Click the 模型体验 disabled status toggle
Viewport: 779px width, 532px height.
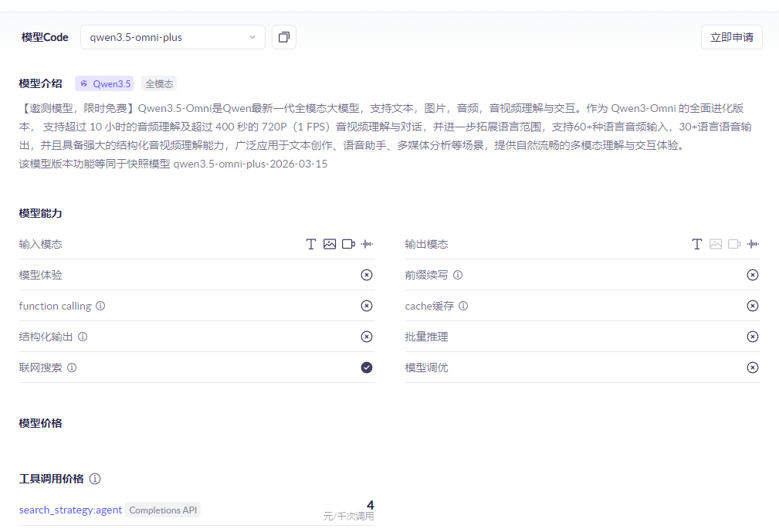[366, 274]
